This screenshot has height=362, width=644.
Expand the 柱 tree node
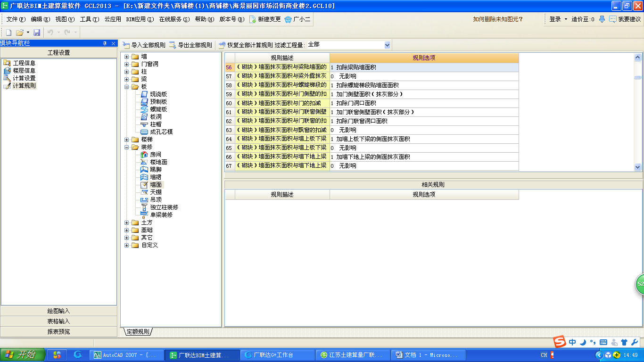tap(126, 72)
